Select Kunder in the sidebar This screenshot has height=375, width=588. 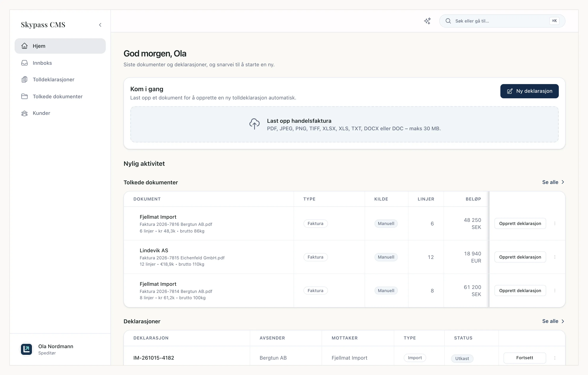point(60,113)
